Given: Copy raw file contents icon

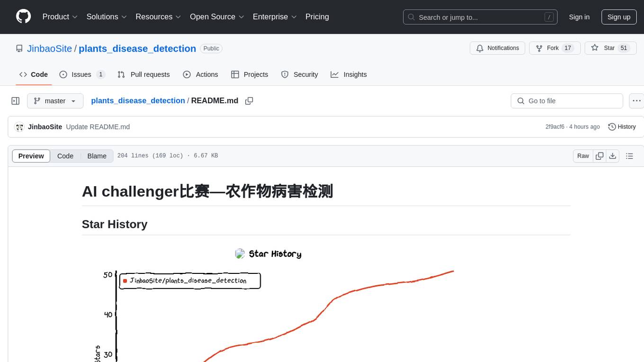Looking at the screenshot, I should pos(599,156).
